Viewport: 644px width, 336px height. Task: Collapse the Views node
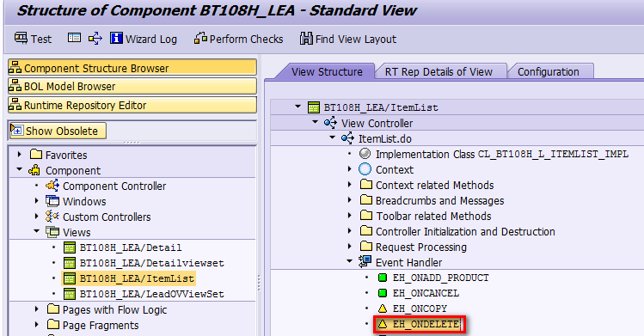click(x=37, y=231)
